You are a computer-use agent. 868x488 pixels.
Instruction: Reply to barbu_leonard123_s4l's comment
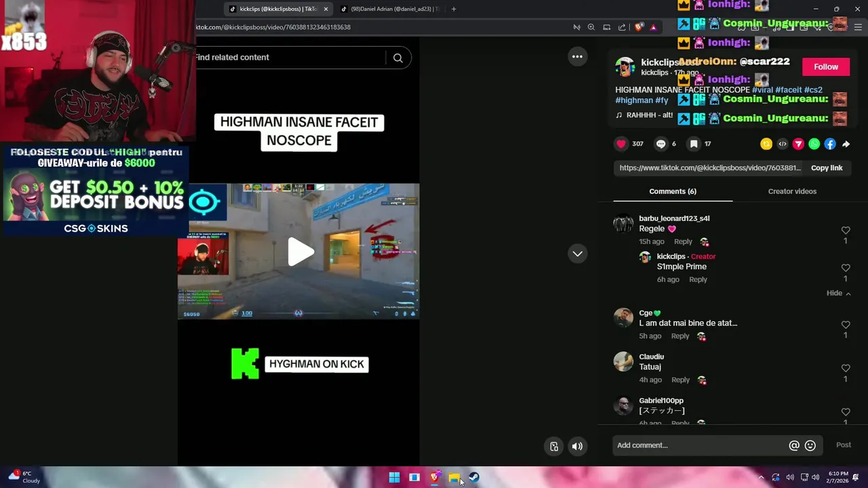click(683, 241)
